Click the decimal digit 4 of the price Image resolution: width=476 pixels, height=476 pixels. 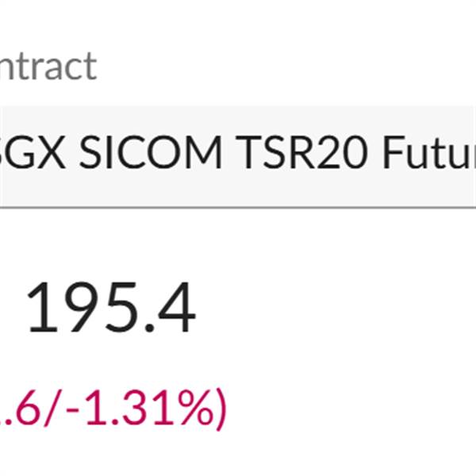(x=176, y=310)
